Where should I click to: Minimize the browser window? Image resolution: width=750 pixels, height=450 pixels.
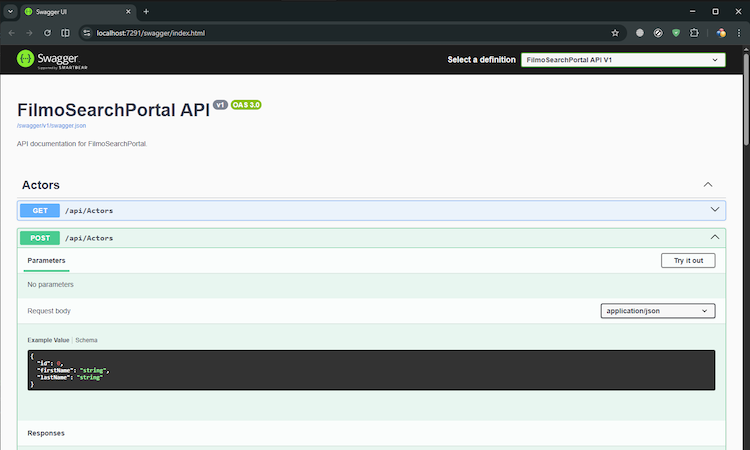tap(693, 11)
